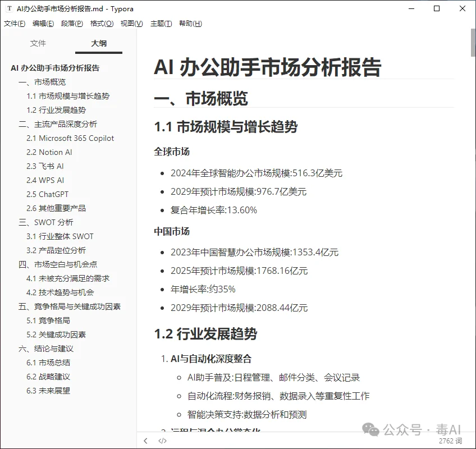Open the 段落 menu
This screenshot has width=476, height=449.
[72, 24]
